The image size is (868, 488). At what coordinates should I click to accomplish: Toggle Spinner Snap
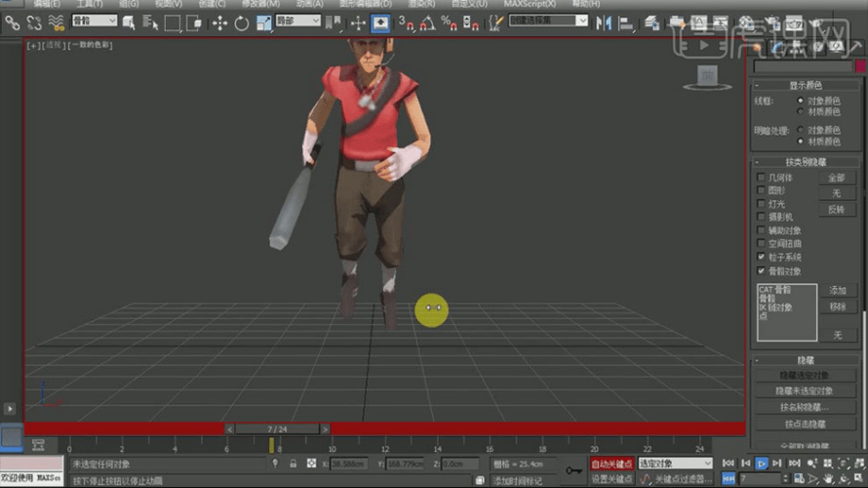(470, 22)
